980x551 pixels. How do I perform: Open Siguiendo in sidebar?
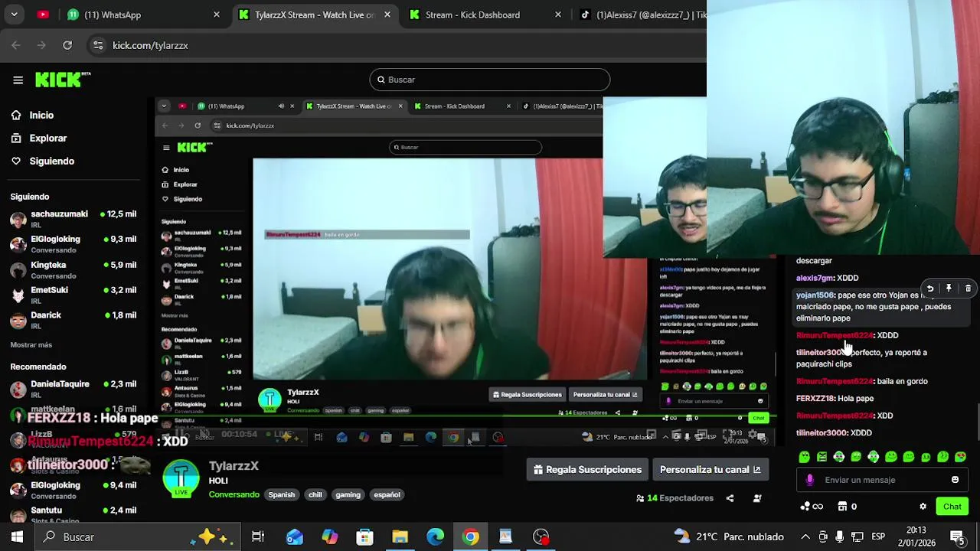51,161
